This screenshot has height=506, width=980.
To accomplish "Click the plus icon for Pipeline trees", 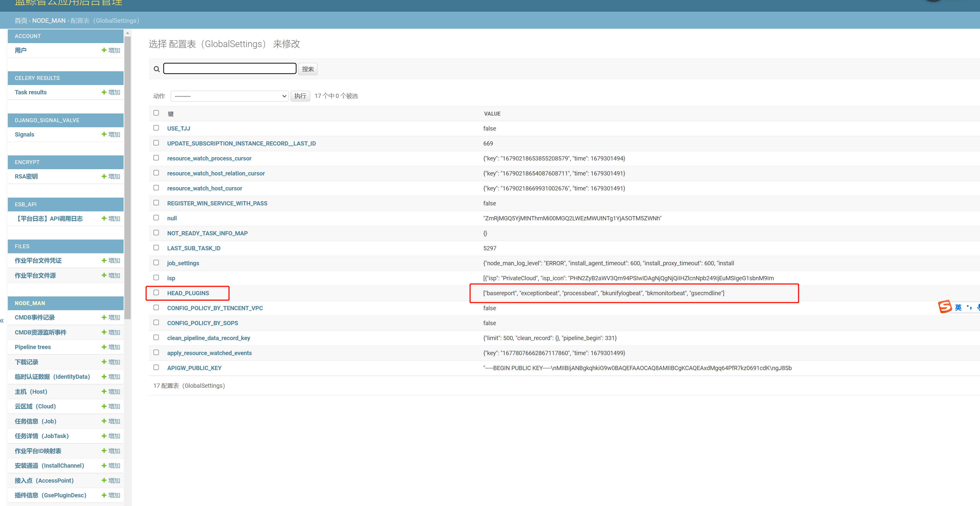I will tap(104, 347).
